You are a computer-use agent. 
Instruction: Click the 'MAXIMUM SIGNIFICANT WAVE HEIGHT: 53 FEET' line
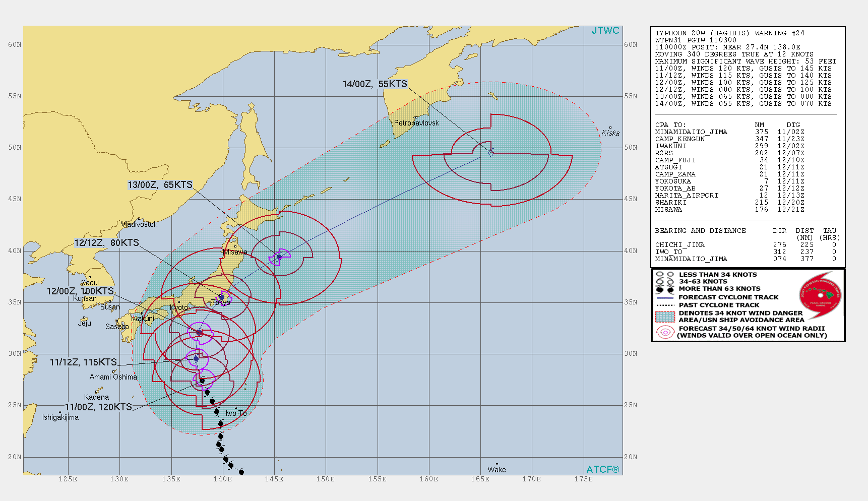[746, 61]
